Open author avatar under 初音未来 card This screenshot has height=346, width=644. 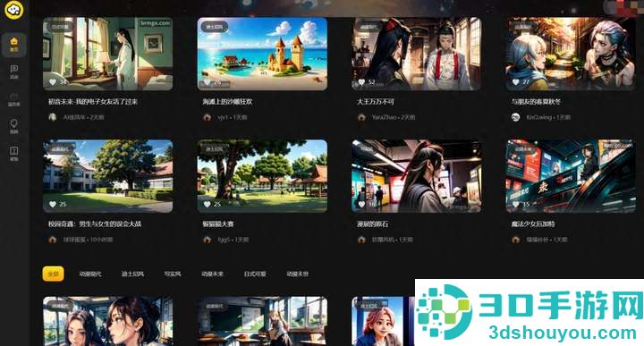coord(53,117)
